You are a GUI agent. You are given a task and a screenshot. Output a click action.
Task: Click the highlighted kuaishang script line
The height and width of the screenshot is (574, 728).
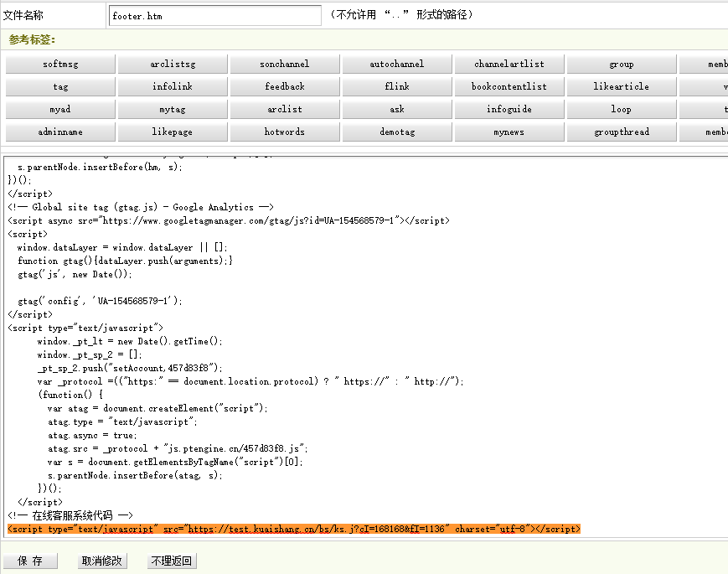click(x=293, y=529)
